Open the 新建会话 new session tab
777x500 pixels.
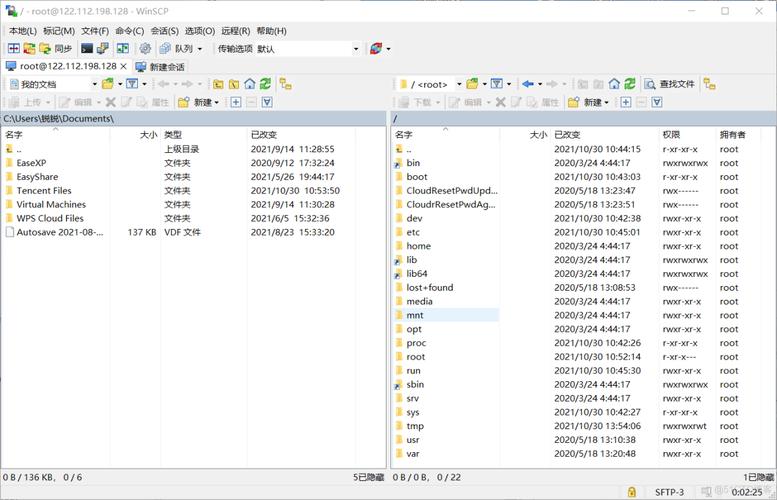tap(160, 67)
